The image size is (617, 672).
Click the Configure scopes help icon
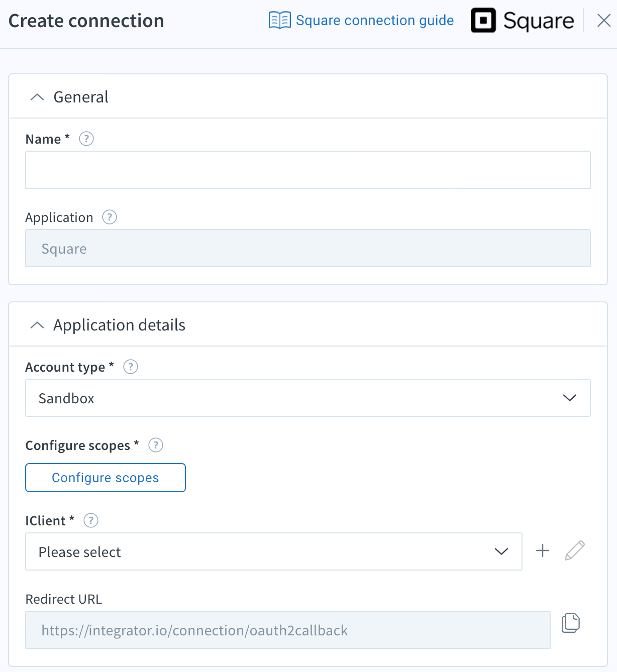click(156, 445)
